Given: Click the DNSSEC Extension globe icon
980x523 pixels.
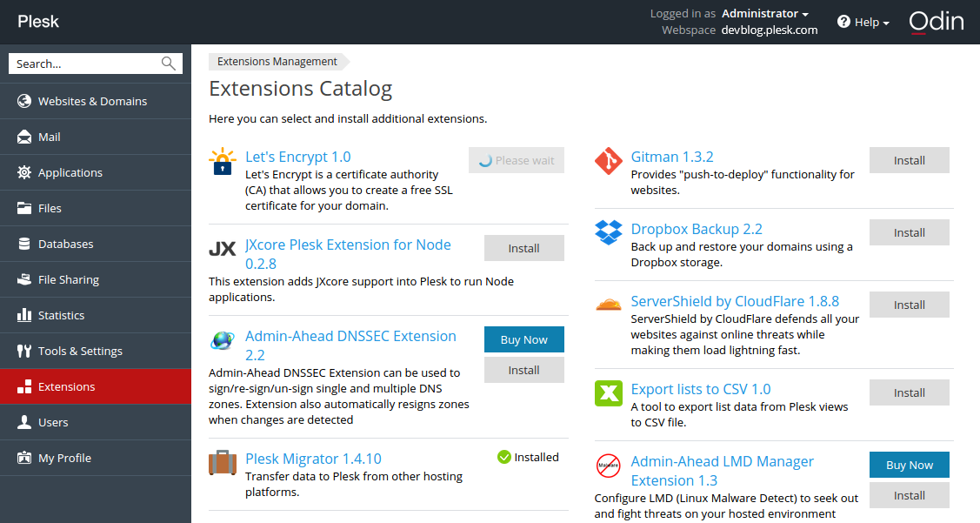Looking at the screenshot, I should tap(223, 339).
